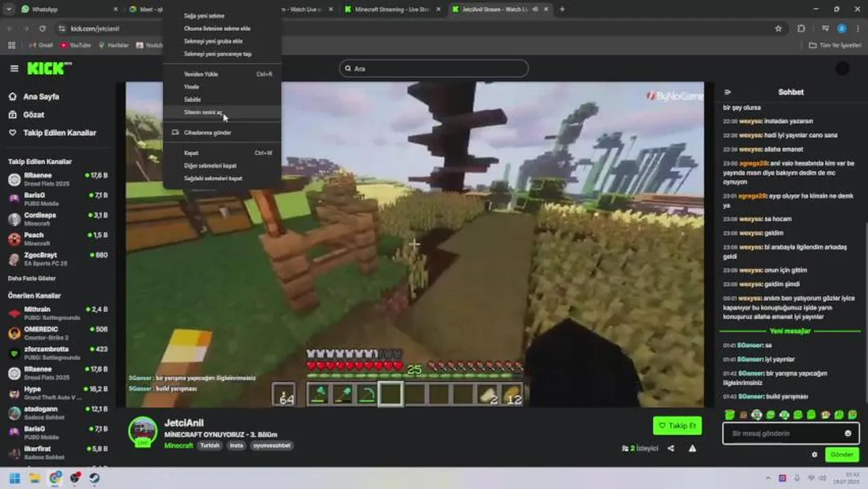Send the chat message with Gönder button
The width and height of the screenshot is (868, 489).
pos(842,455)
